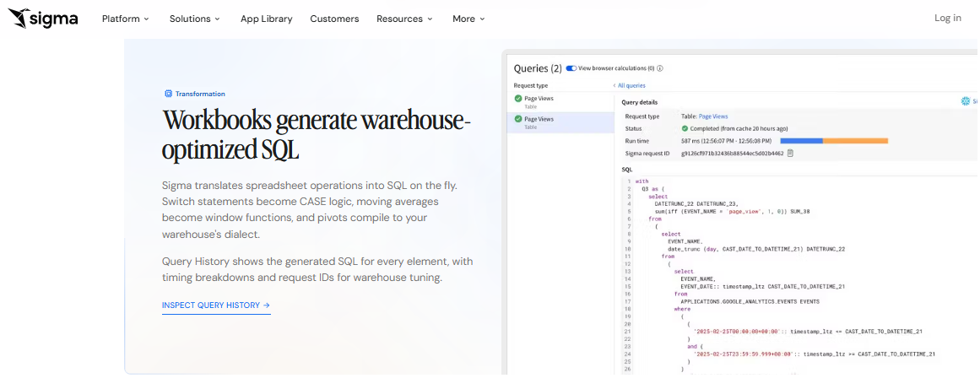Expand the Resources menu

click(404, 19)
